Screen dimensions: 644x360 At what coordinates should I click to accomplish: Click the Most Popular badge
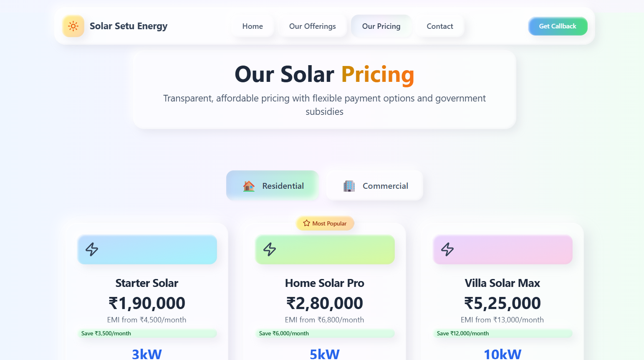tap(325, 223)
